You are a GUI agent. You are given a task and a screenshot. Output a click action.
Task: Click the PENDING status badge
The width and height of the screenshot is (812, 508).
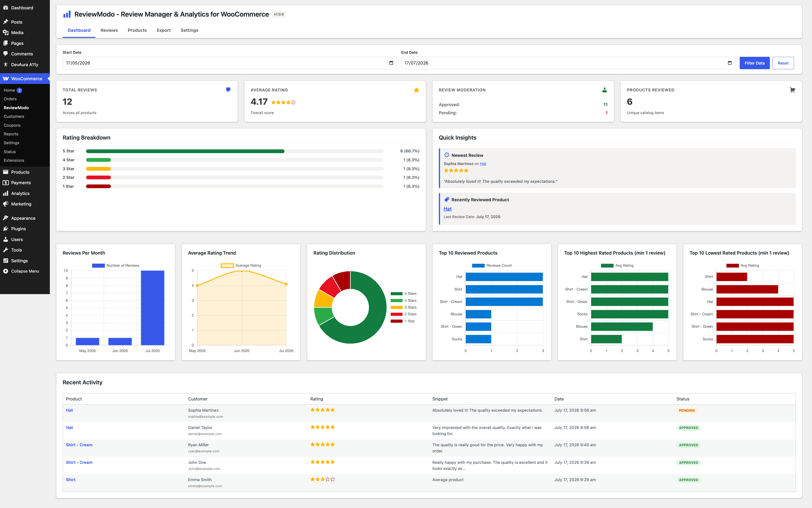pyautogui.click(x=687, y=411)
